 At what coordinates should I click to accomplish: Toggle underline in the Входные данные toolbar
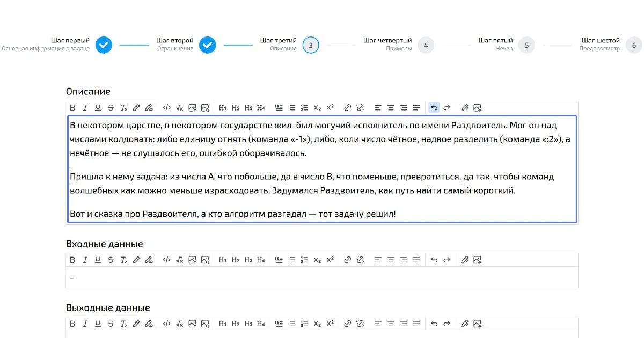point(97,260)
